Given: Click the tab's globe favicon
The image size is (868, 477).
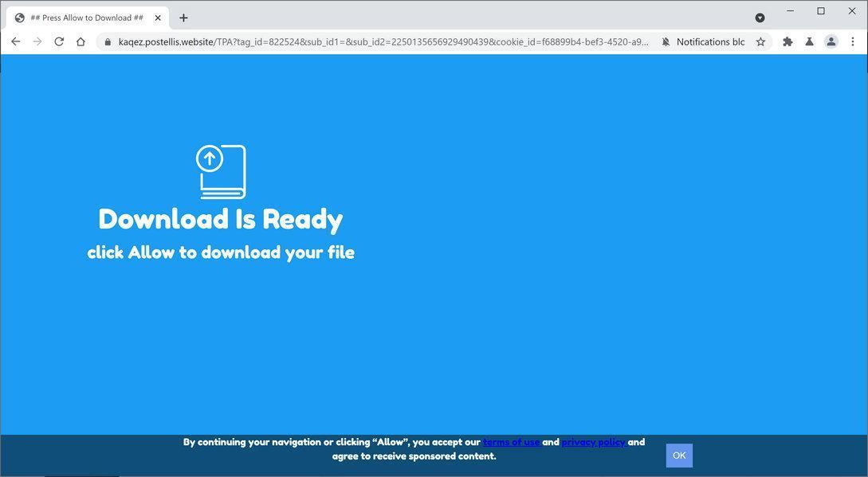Looking at the screenshot, I should 20,18.
